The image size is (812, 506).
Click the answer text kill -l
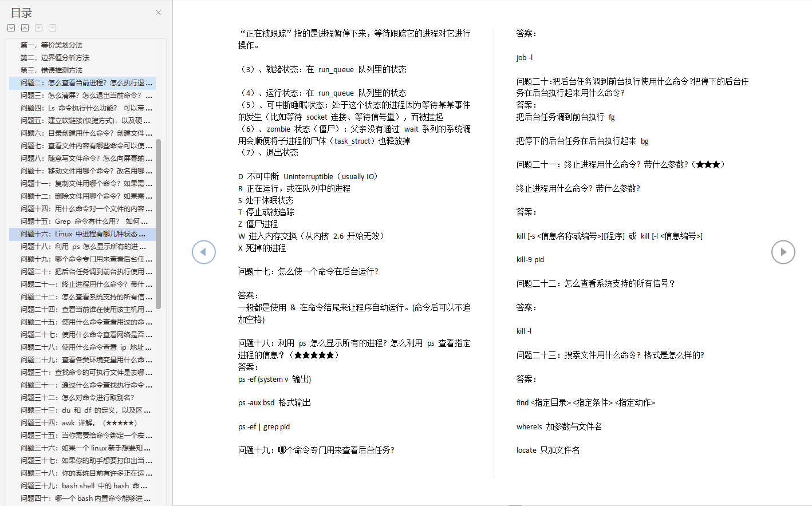pyautogui.click(x=524, y=331)
